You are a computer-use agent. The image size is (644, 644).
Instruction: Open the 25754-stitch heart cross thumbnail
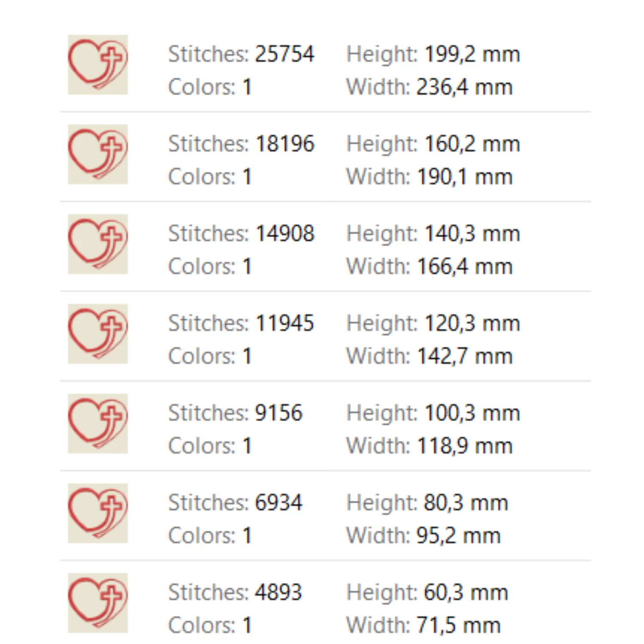98,64
